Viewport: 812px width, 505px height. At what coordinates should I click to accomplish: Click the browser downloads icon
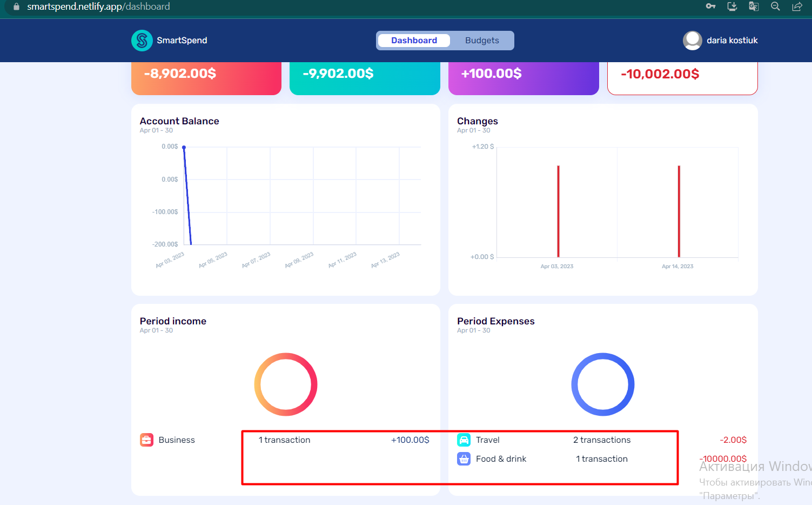tap(732, 6)
